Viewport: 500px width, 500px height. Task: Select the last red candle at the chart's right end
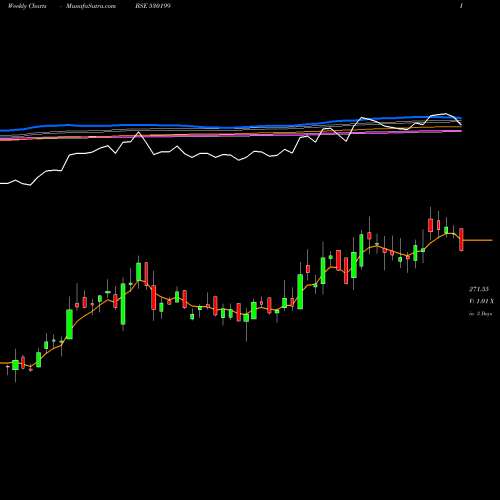pyautogui.click(x=461, y=239)
